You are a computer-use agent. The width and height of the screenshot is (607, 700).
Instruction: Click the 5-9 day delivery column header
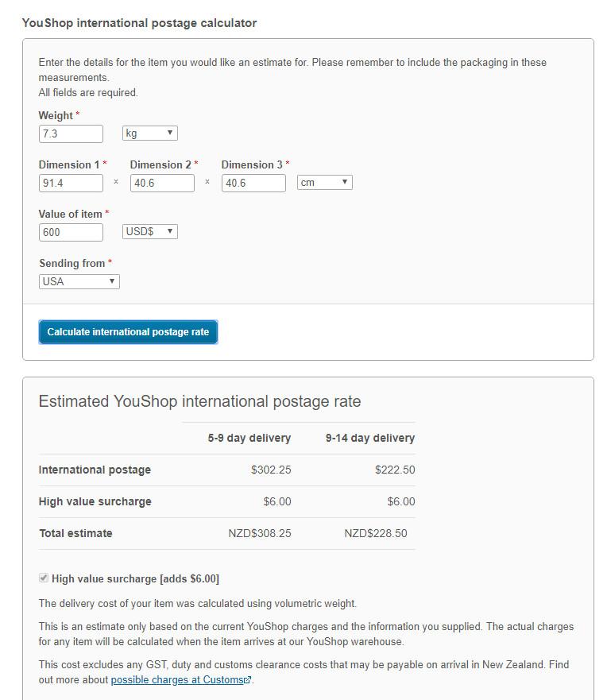[x=249, y=438]
